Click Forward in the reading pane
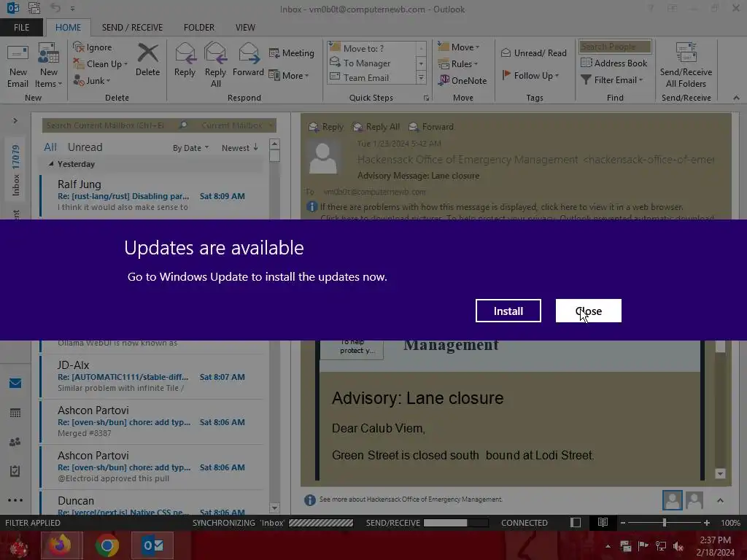This screenshot has height=560, width=747. 431,127
